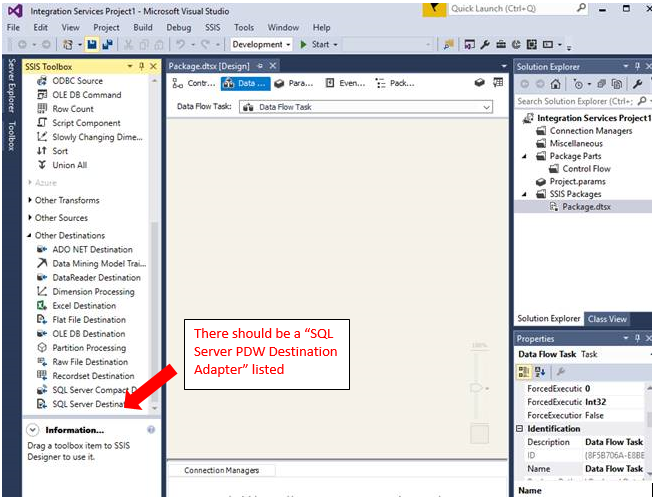This screenshot has height=502, width=658.
Task: Open Properties wrench in Solution Explorer toolbar
Action: [637, 84]
